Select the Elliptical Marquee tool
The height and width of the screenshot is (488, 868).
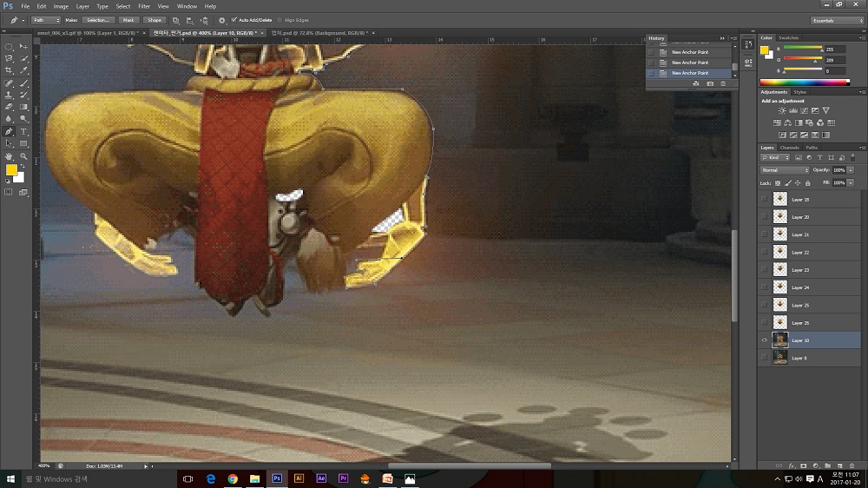(9, 47)
